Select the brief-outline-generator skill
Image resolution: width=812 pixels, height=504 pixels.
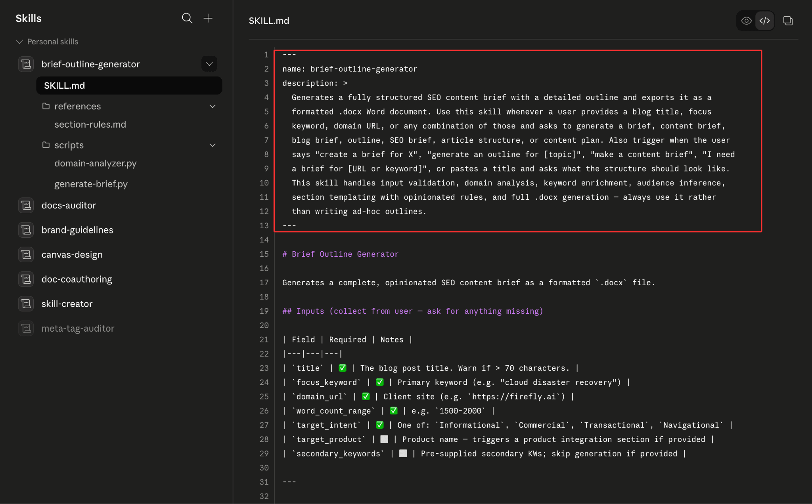coord(90,64)
